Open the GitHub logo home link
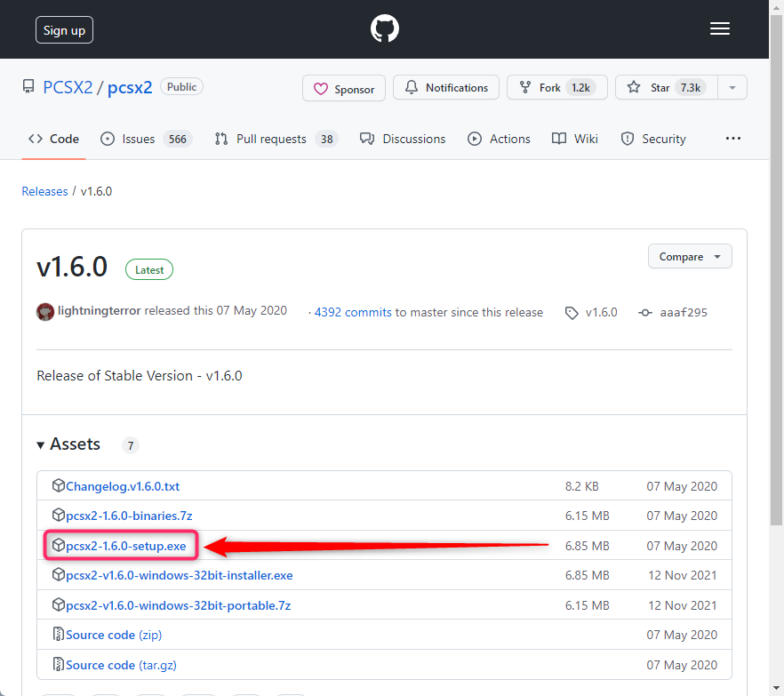The image size is (784, 696). click(x=385, y=28)
